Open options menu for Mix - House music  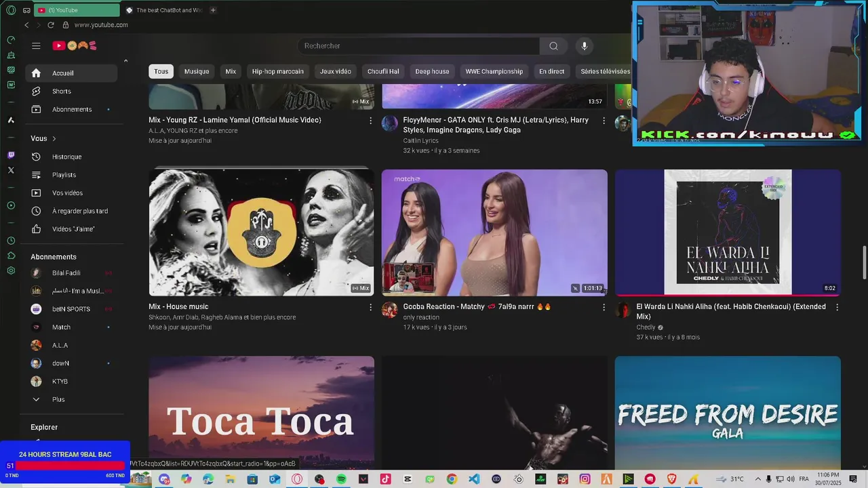[x=370, y=307]
